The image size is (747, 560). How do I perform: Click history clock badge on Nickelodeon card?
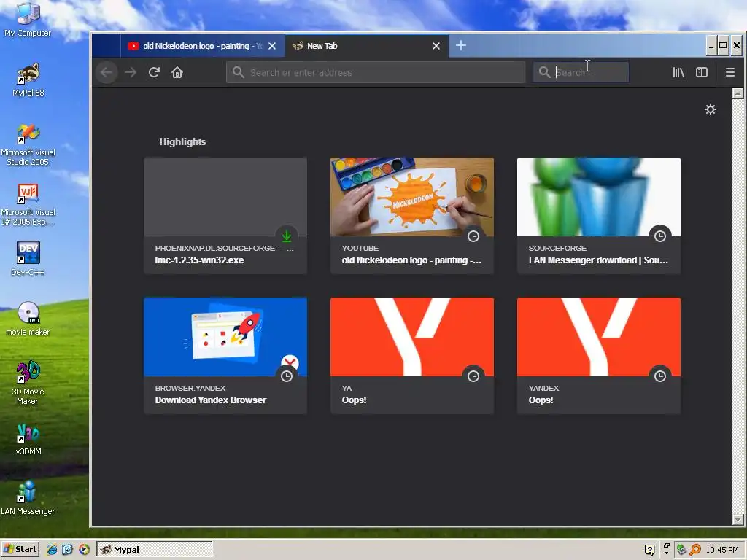(473, 236)
